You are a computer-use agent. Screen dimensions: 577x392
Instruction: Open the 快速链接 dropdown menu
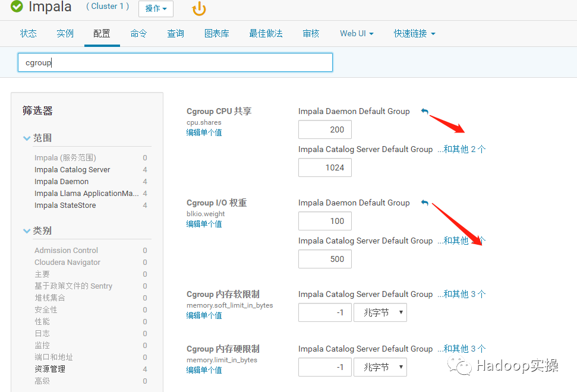pos(414,33)
